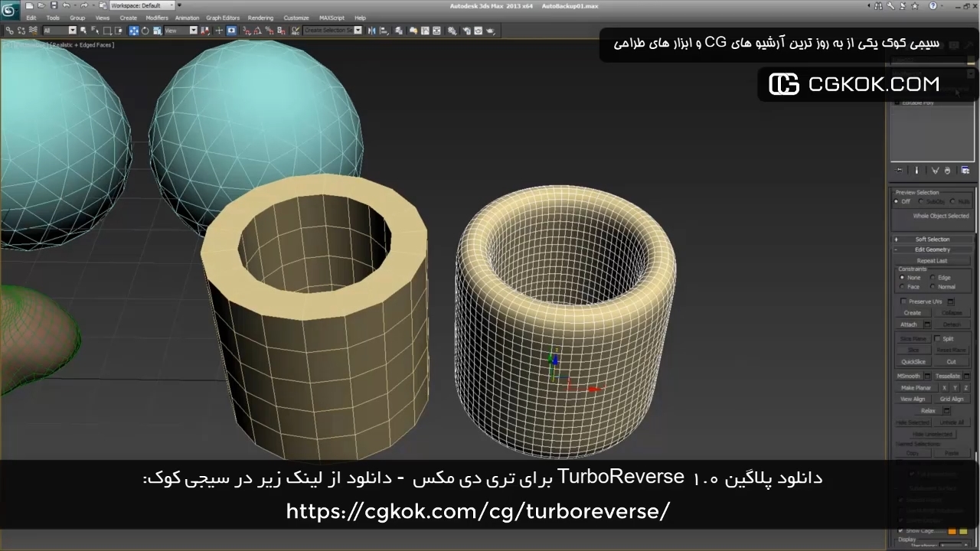Enable the Preserve UVs checkbox
The height and width of the screenshot is (551, 980).
tap(903, 302)
